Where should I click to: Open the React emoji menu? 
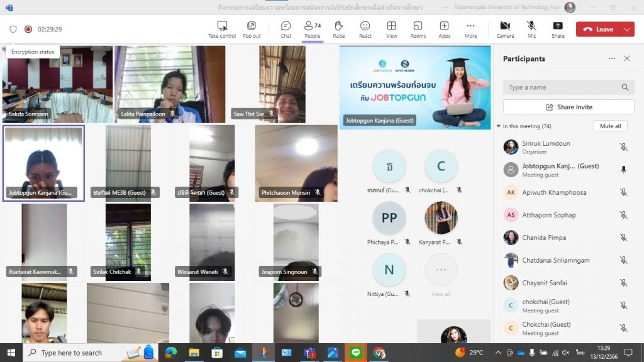coord(365,29)
